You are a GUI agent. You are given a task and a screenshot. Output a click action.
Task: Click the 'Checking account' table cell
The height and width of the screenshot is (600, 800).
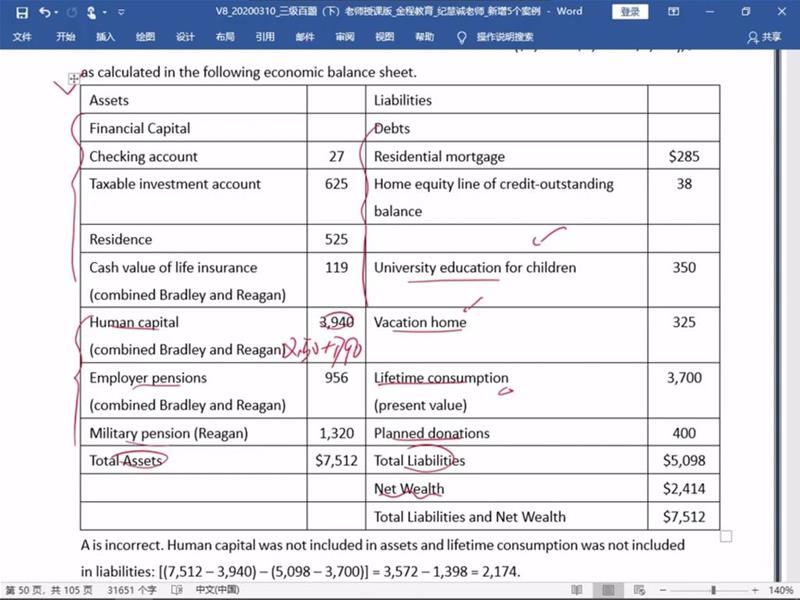tap(193, 156)
